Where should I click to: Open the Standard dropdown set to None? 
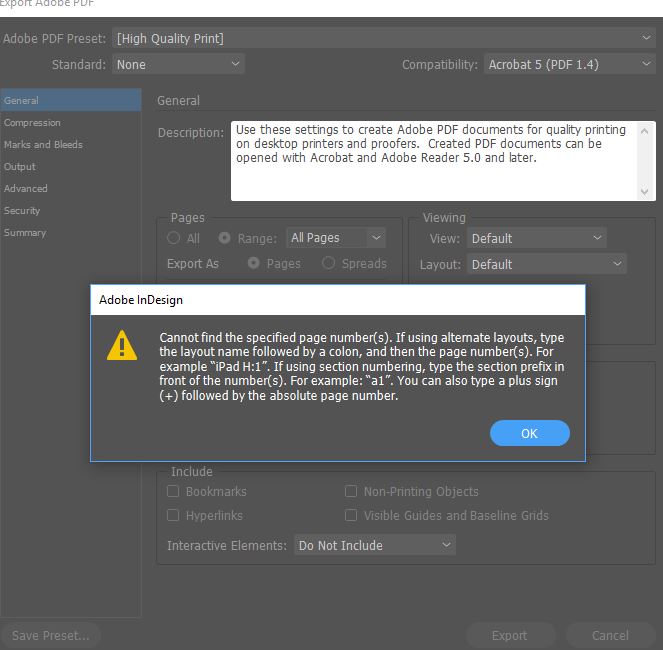tap(178, 64)
